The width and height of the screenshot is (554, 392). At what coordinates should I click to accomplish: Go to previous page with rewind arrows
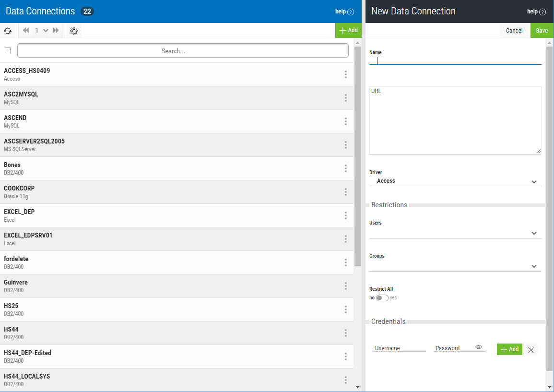click(26, 31)
